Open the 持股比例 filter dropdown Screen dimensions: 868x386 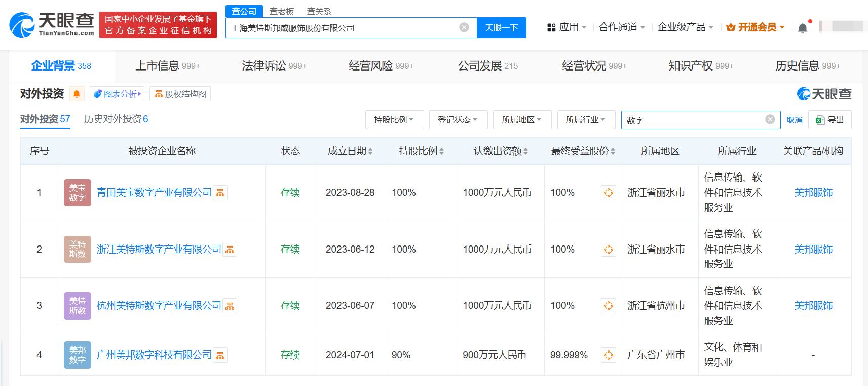click(x=394, y=120)
